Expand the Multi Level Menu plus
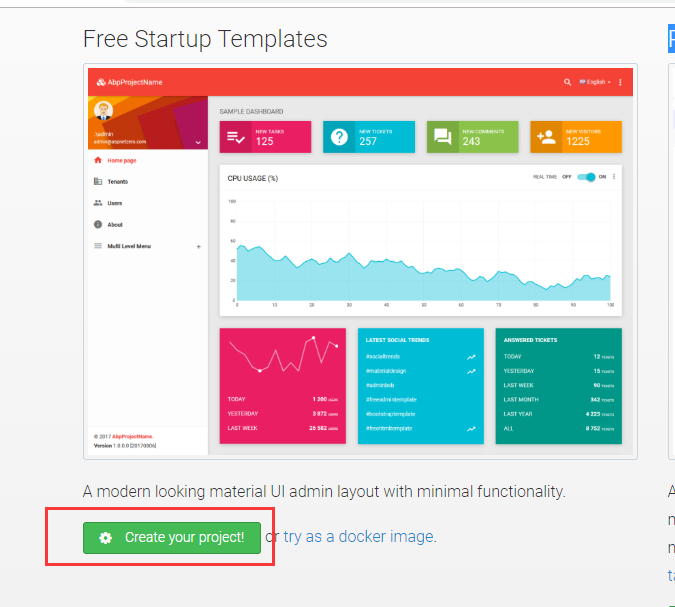The image size is (675, 607). pyautogui.click(x=198, y=246)
